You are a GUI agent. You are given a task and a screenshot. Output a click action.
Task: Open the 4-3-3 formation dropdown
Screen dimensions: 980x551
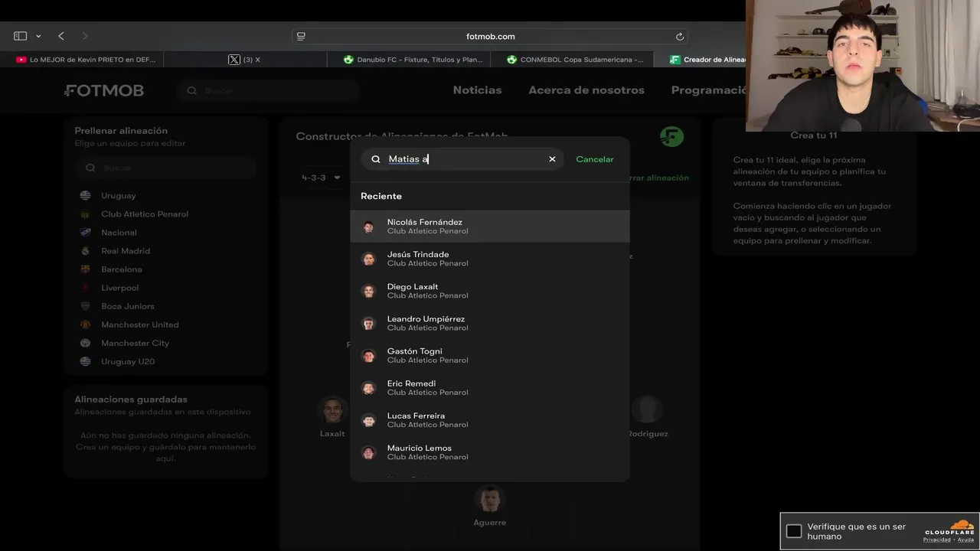tap(322, 178)
